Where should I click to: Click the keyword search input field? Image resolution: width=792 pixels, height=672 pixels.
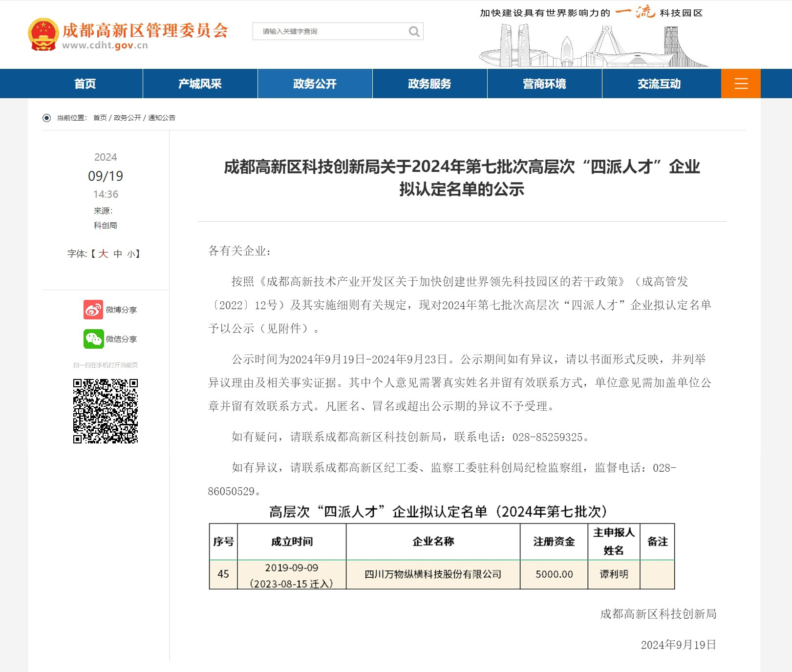[x=332, y=32]
